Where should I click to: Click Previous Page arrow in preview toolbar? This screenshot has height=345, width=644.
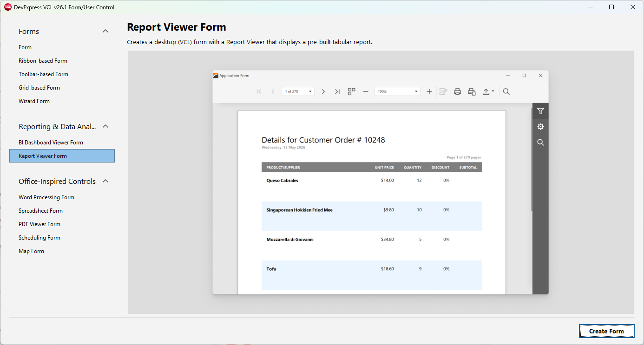click(273, 91)
